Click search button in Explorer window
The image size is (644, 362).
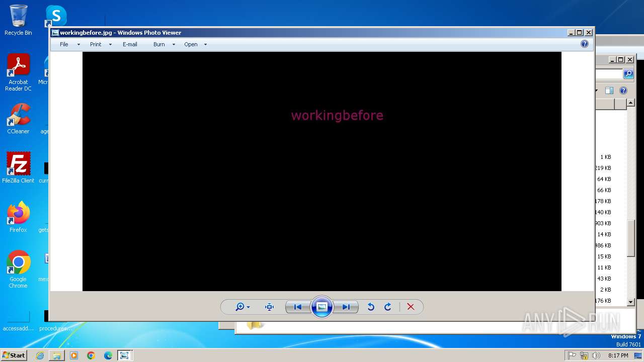tap(628, 74)
